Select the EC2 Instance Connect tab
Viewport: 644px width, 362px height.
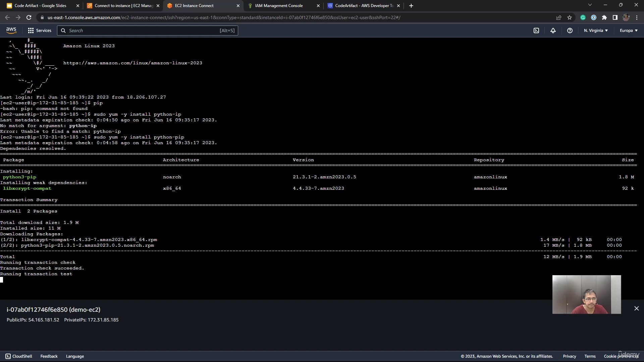click(194, 6)
